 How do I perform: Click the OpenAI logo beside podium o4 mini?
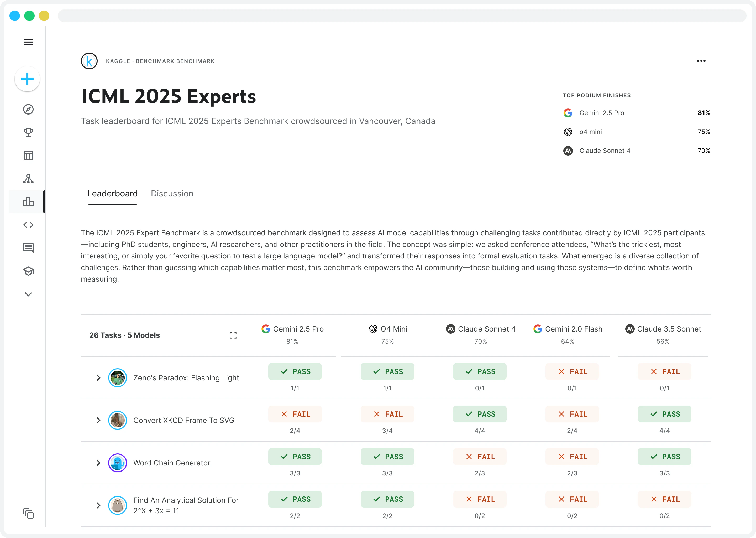pyautogui.click(x=568, y=132)
